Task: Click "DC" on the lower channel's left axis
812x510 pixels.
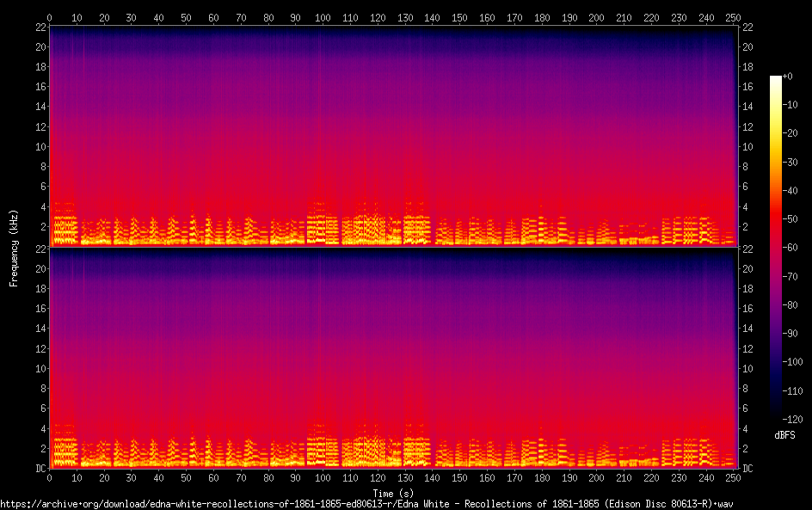Action: click(41, 469)
